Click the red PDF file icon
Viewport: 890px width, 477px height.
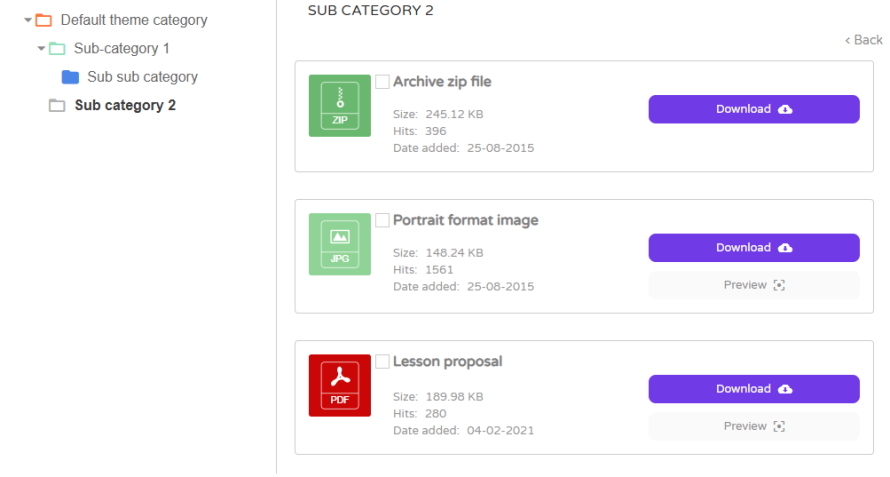pyautogui.click(x=340, y=386)
